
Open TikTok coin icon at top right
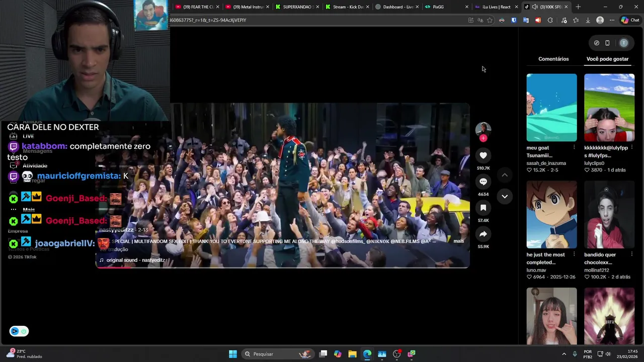pyautogui.click(x=597, y=43)
